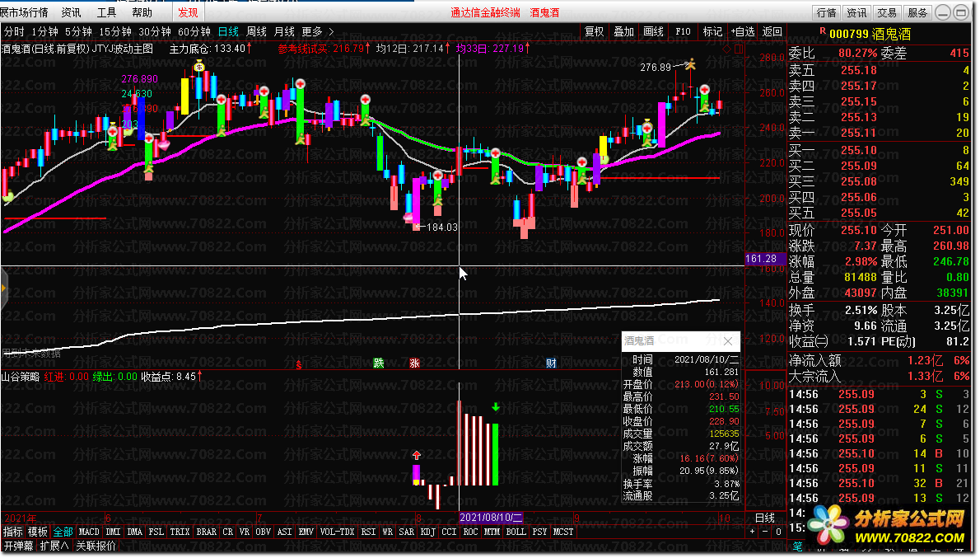Viewport: 980px width, 558px height.
Task: Toggle the 开弹幕 option
Action: point(18,546)
